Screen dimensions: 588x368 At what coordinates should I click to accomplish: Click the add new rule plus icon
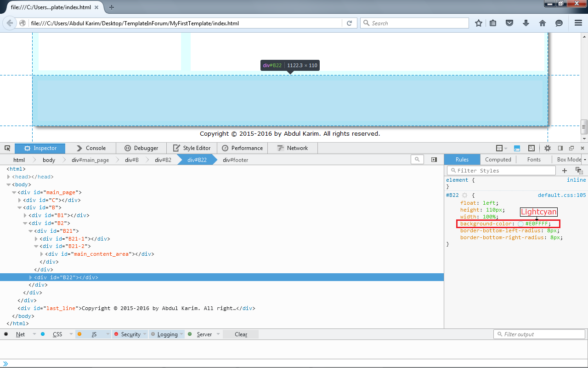click(x=565, y=171)
